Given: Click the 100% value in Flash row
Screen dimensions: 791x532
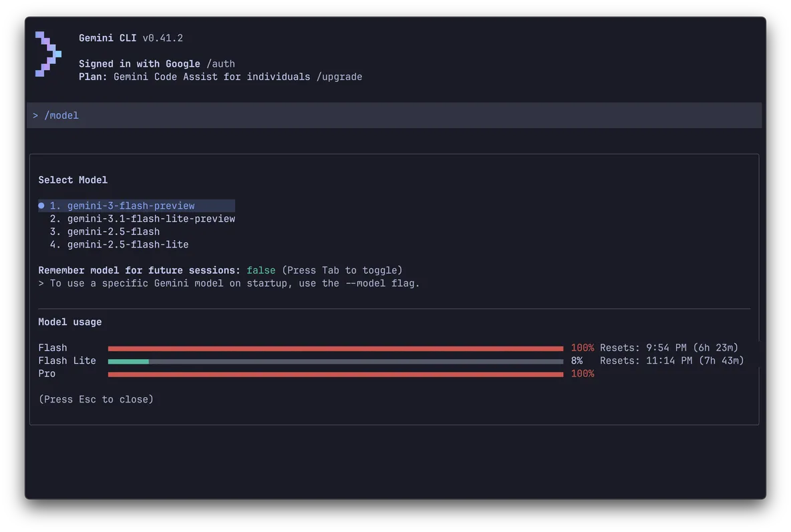Looking at the screenshot, I should coord(582,348).
